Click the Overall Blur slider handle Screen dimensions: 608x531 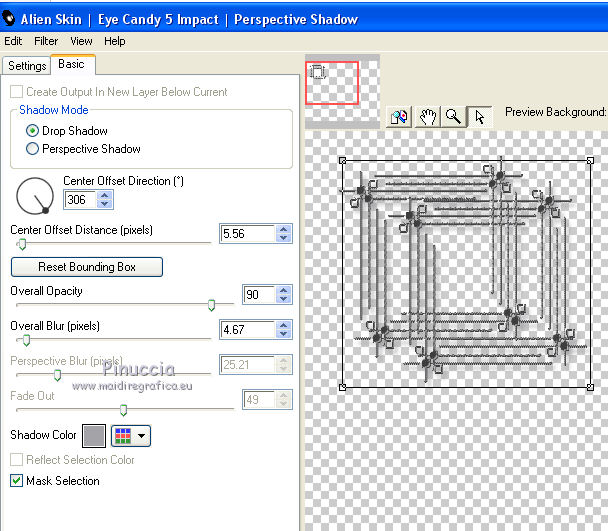tap(26, 340)
